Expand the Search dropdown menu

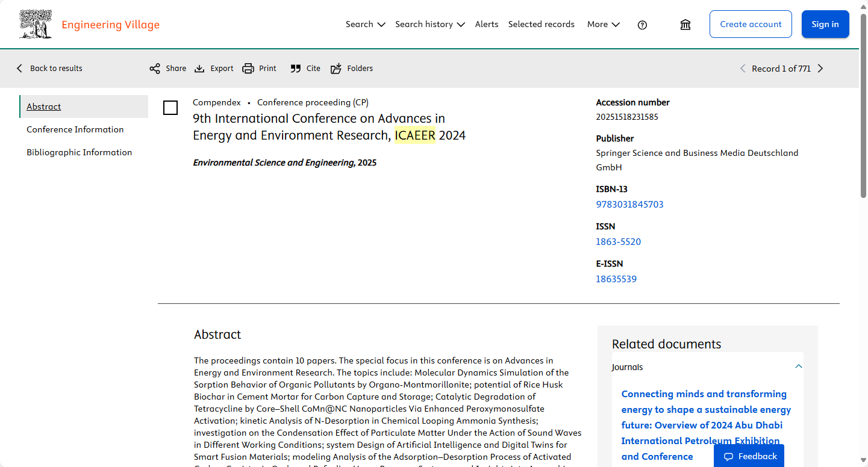coord(365,25)
